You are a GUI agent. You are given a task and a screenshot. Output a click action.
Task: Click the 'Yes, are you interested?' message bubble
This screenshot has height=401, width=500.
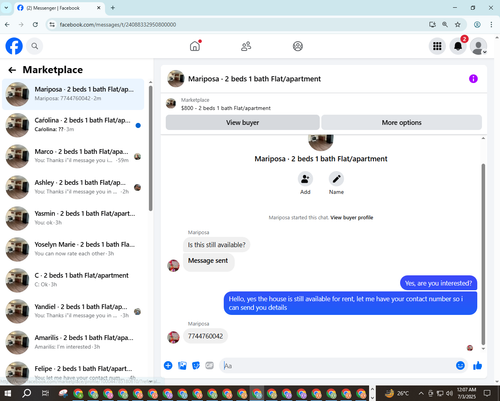(x=438, y=283)
